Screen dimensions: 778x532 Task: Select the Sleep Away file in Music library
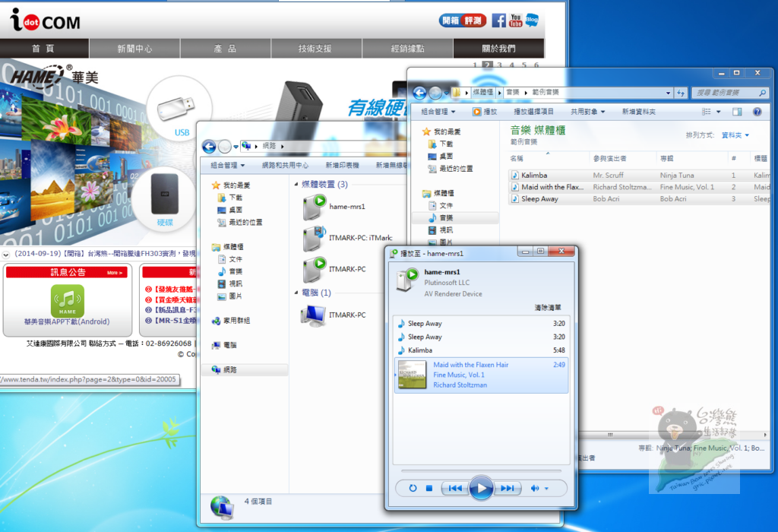pos(639,198)
